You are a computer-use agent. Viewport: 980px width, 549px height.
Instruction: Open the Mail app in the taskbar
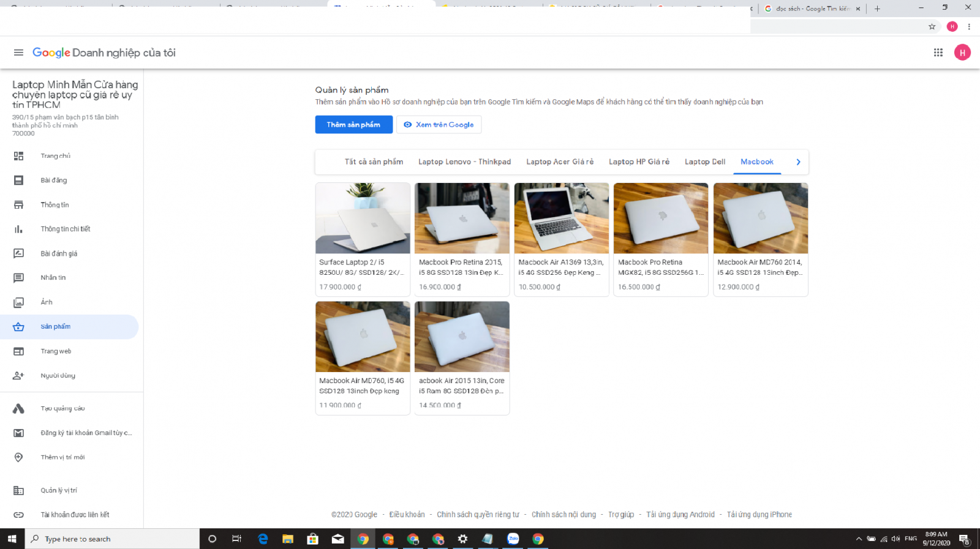point(337,539)
